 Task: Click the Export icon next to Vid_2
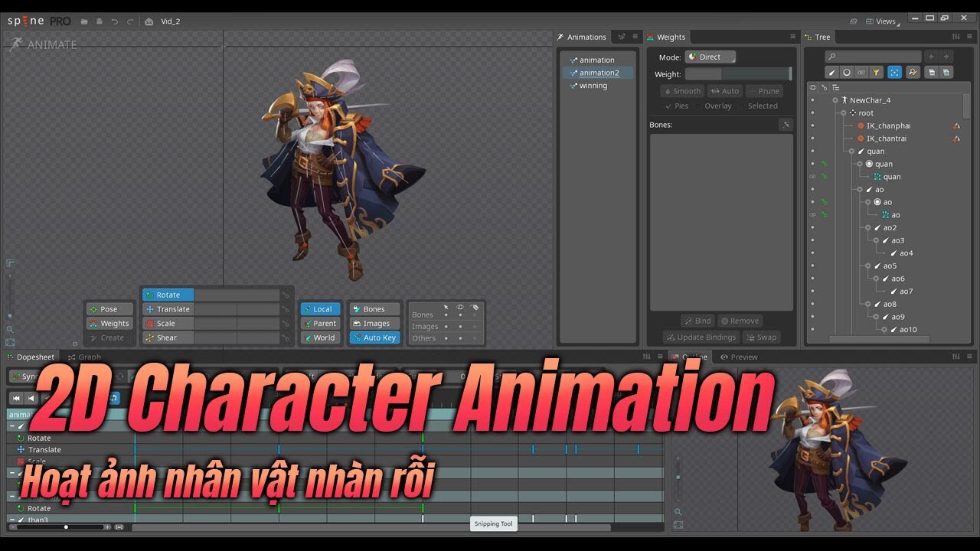149,21
